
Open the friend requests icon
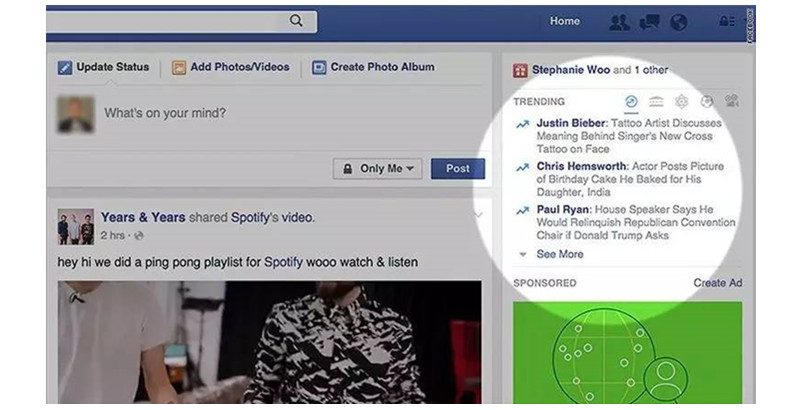(619, 22)
